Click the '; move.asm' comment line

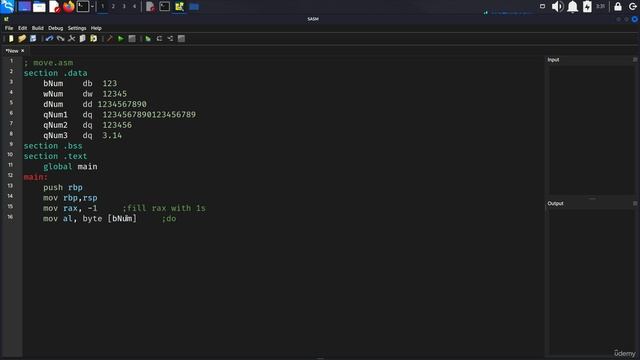pyautogui.click(x=48, y=63)
